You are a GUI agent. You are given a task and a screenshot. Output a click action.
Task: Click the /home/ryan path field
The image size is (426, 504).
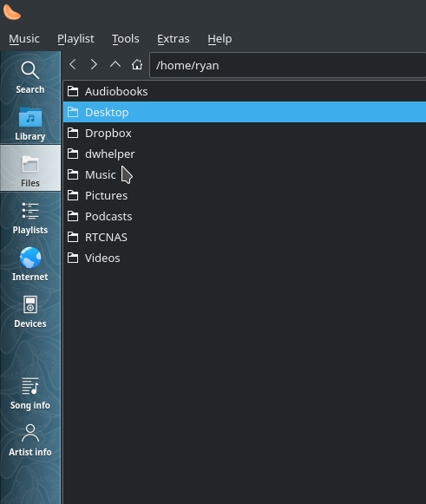288,65
